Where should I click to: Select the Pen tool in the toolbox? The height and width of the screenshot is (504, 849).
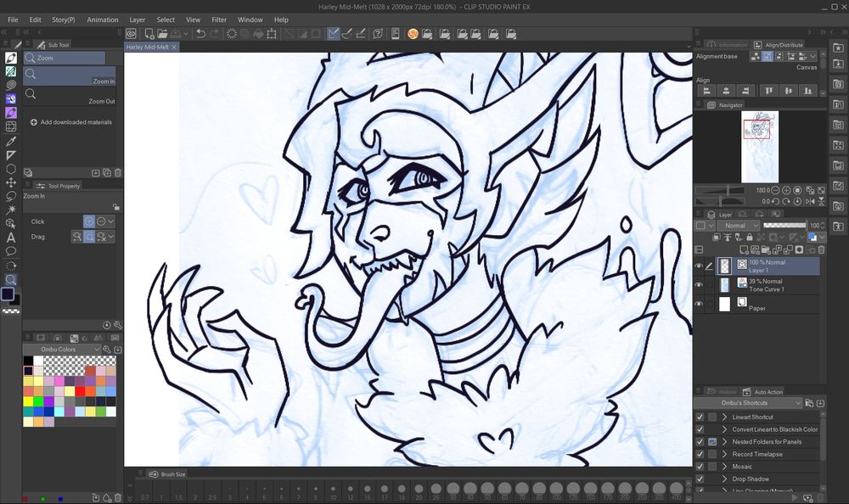(11, 58)
